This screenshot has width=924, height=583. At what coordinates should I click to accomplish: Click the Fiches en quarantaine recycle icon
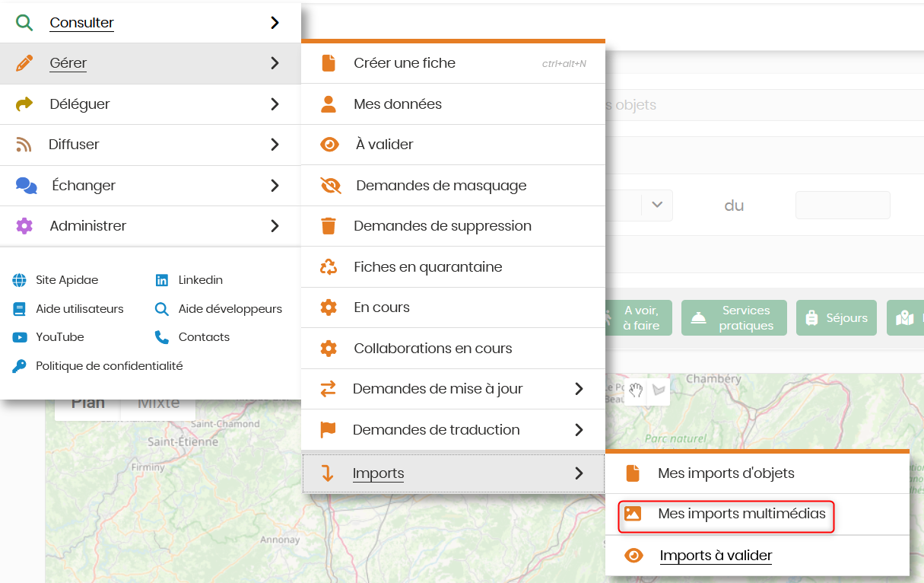point(329,267)
